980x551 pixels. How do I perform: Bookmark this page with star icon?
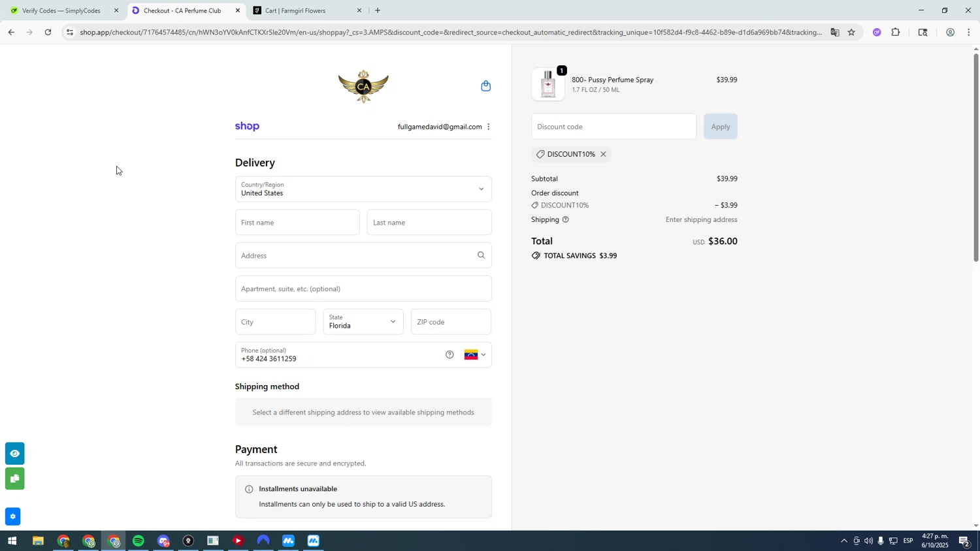click(851, 32)
